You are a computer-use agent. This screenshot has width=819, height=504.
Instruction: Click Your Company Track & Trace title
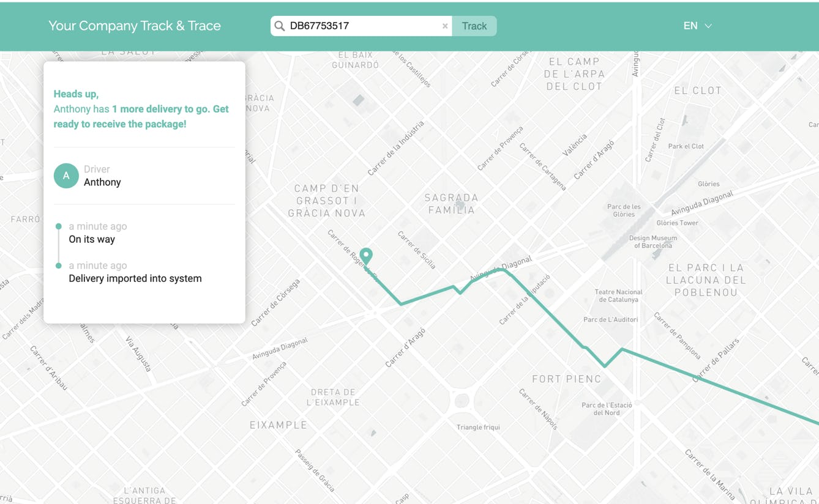135,26
